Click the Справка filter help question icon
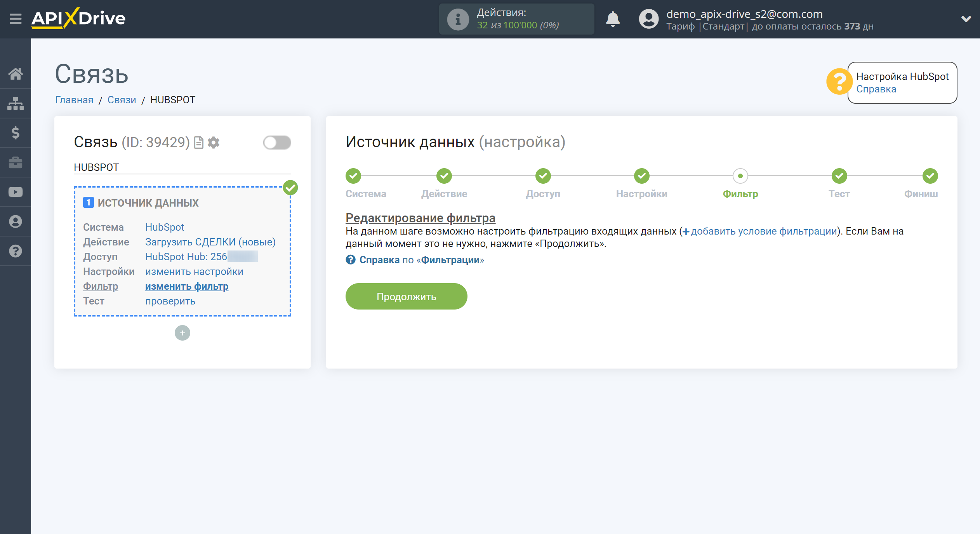This screenshot has height=534, width=980. click(351, 260)
